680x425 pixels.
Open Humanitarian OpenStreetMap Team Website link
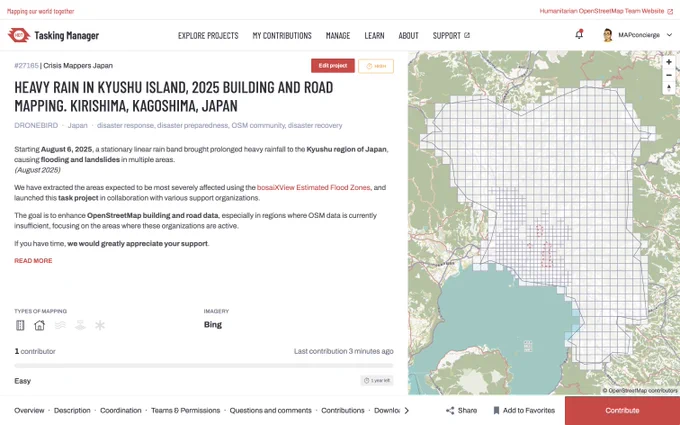pos(606,11)
